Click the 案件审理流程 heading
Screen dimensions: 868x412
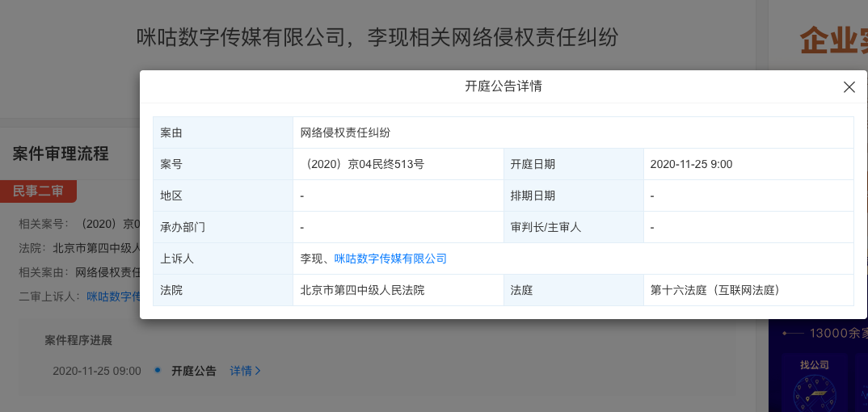click(61, 153)
